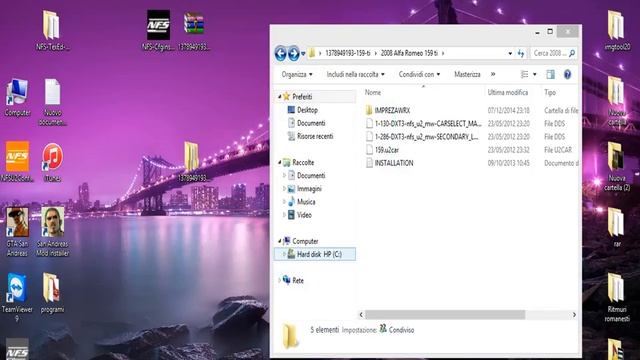Select NFS-Cfgins desktop icon
640x360 pixels.
pos(158,31)
